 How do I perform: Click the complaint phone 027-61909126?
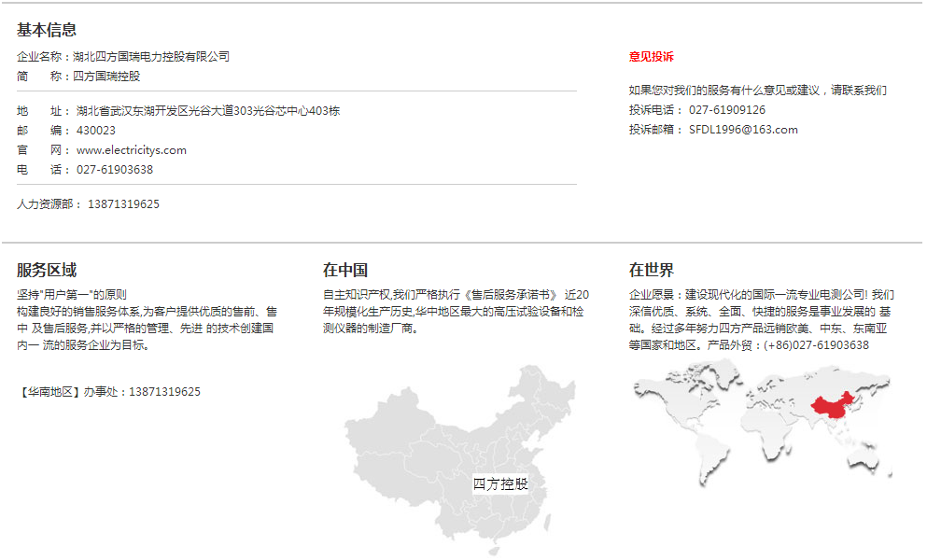click(x=726, y=110)
